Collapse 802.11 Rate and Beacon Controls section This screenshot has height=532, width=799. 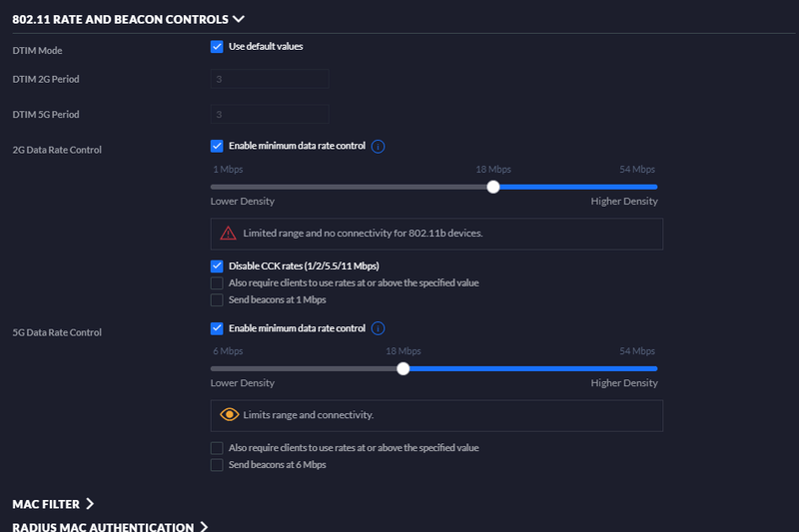[238, 18]
